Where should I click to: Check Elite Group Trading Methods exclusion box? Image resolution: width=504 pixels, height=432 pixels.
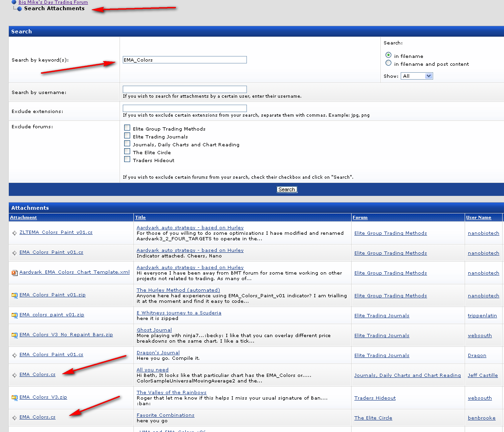tap(127, 127)
